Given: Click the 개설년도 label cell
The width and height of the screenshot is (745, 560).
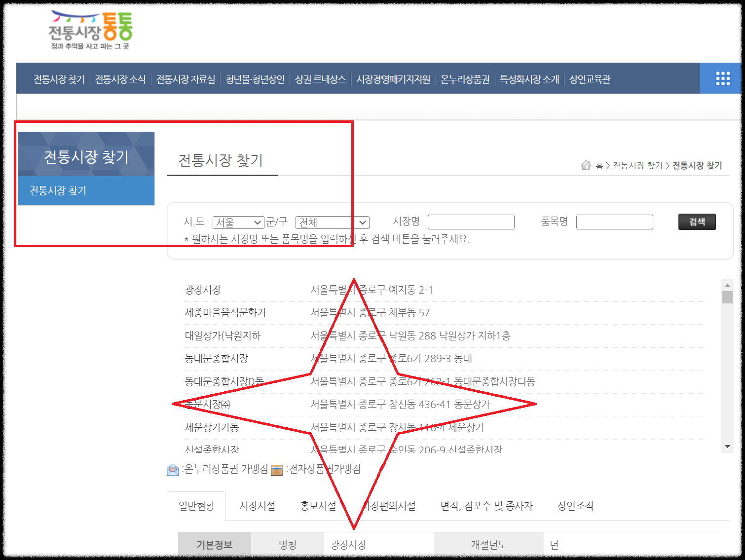Looking at the screenshot, I should pyautogui.click(x=488, y=545).
